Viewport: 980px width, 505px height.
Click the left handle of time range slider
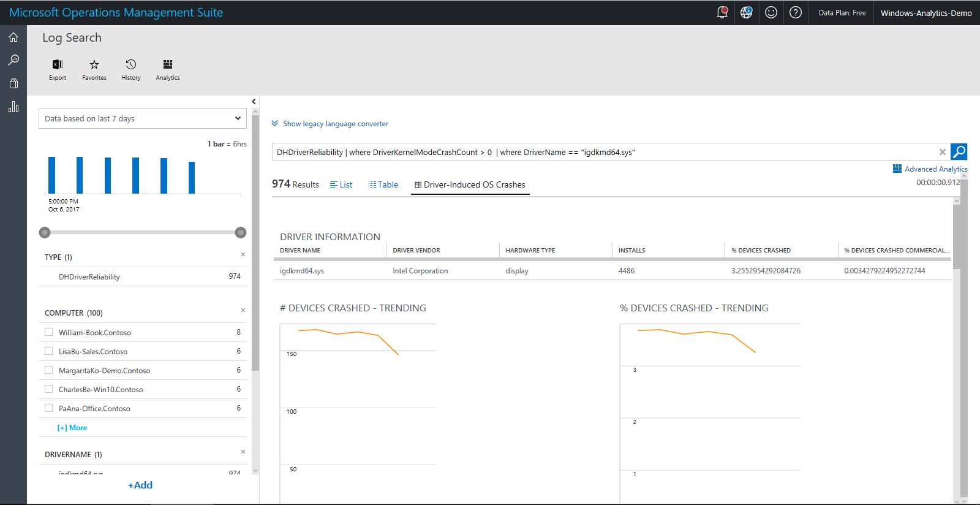[45, 232]
